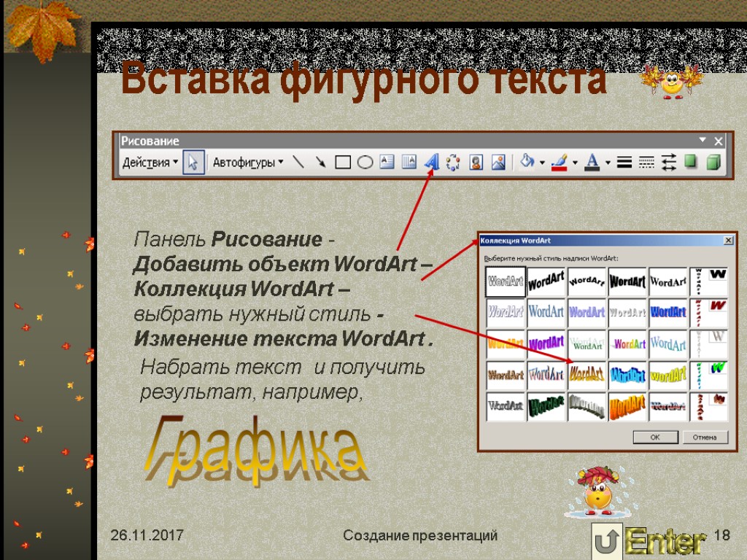Select the orange 3-D WordArt style
The width and height of the screenshot is (747, 560).
(627, 406)
